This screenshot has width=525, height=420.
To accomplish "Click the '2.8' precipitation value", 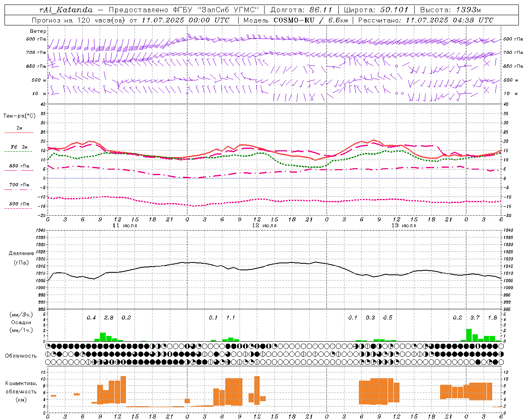I will (x=109, y=317).
